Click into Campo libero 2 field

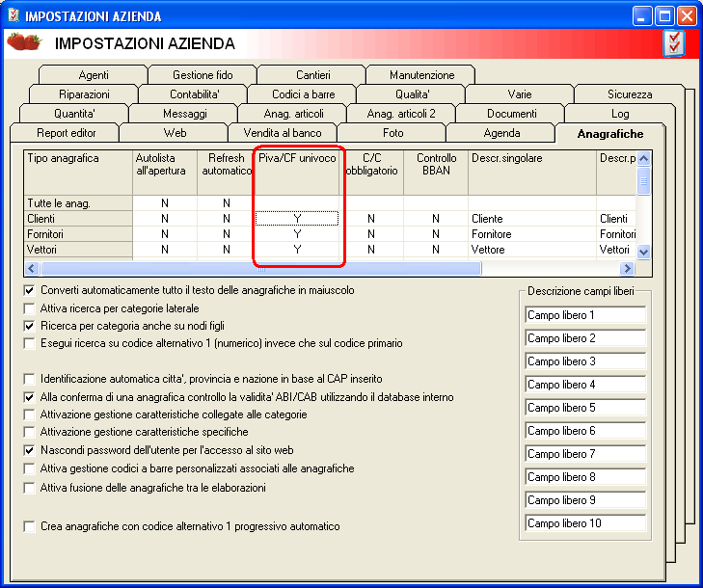[584, 338]
